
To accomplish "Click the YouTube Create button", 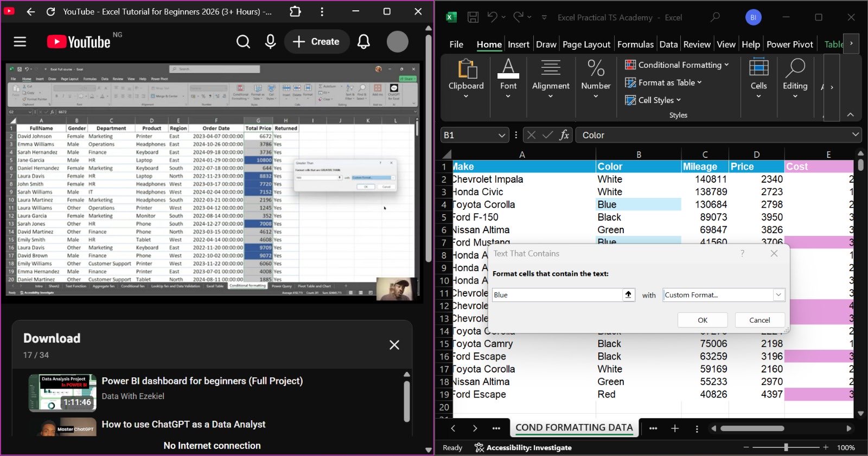I will tap(316, 42).
